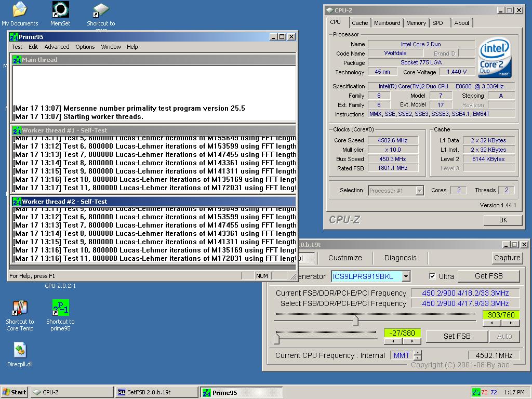The image size is (532, 399).
Task: Expand the Processor #1 selection dropdown
Action: pos(420,191)
